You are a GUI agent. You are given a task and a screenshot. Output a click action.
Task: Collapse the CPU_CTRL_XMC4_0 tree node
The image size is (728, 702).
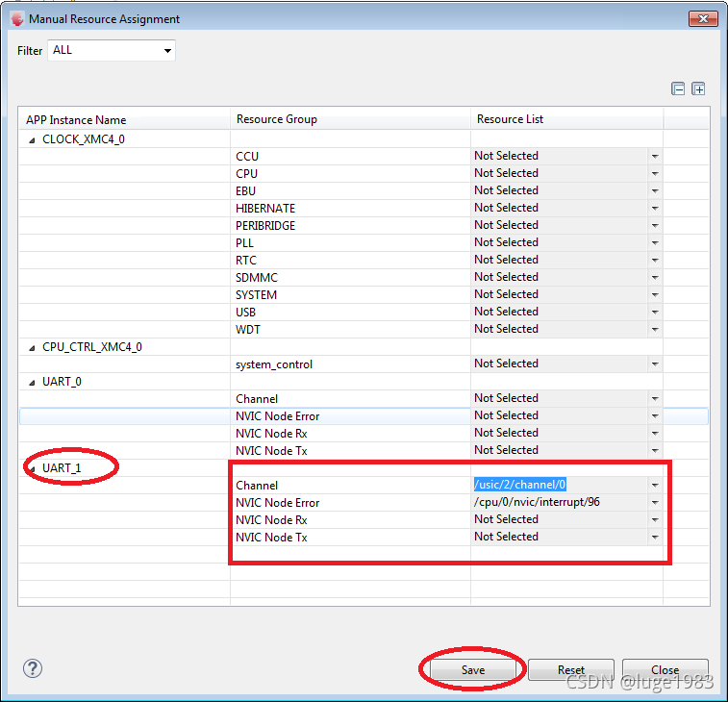(32, 348)
